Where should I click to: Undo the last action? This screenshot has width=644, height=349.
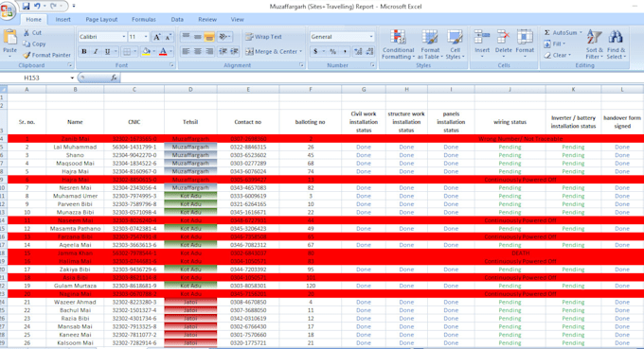[x=37, y=7]
